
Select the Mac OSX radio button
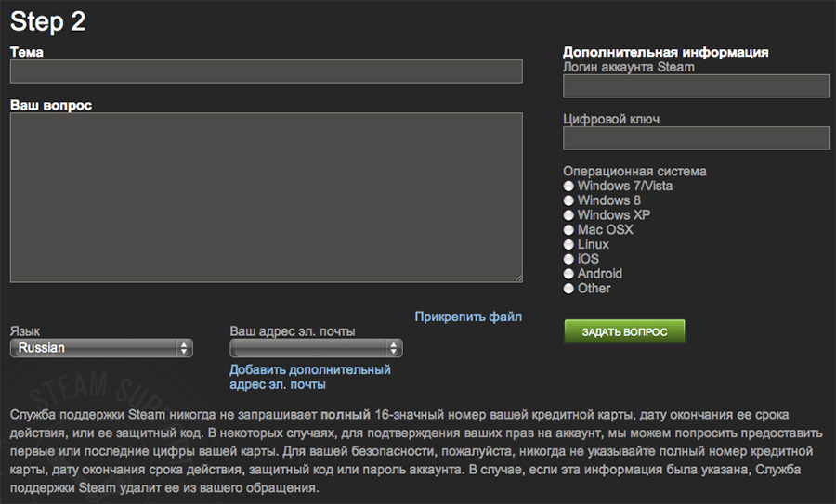[x=568, y=229]
